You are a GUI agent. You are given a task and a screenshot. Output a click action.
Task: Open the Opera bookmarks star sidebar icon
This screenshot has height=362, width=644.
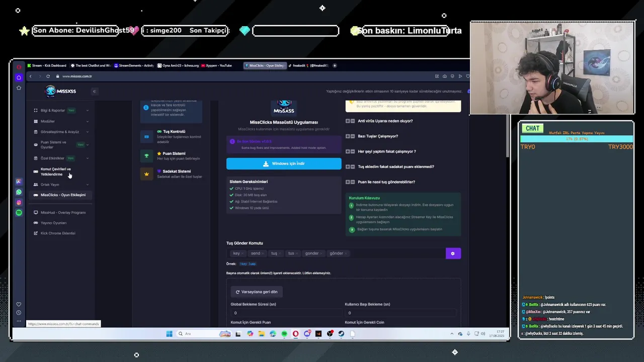point(19,87)
